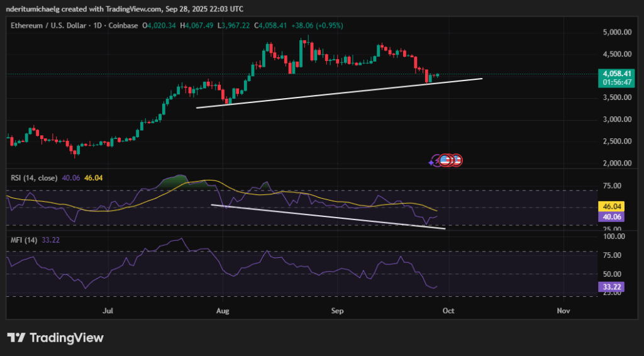This screenshot has width=644, height=356.
Task: Click the 75.00 level on MFI axis
Action: (612, 255)
